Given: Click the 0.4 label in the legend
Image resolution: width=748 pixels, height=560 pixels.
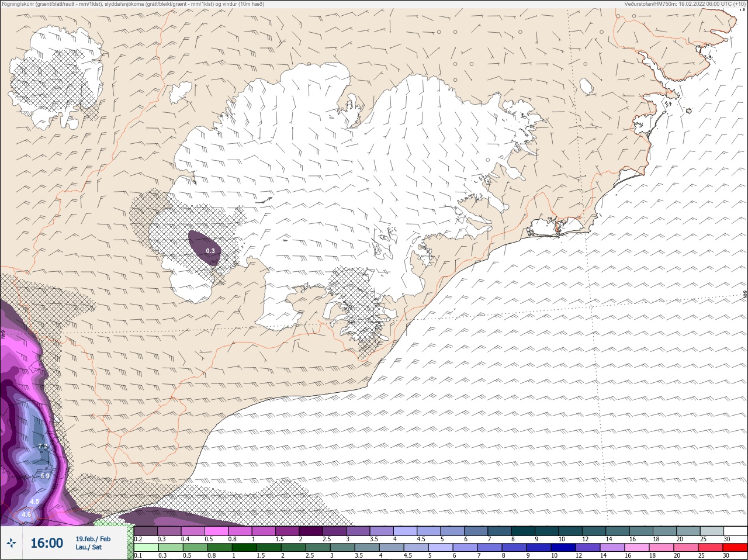Looking at the screenshot, I should pyautogui.click(x=185, y=539).
